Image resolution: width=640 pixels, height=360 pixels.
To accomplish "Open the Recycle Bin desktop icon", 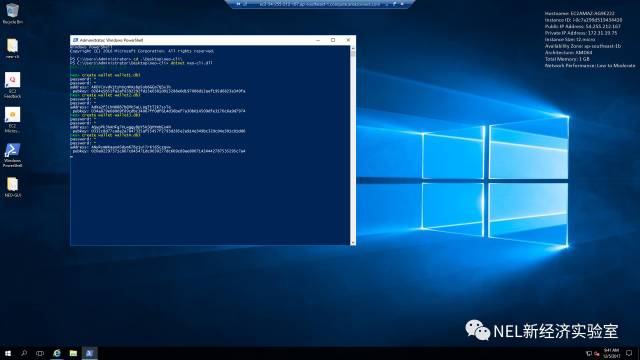I will tap(12, 13).
